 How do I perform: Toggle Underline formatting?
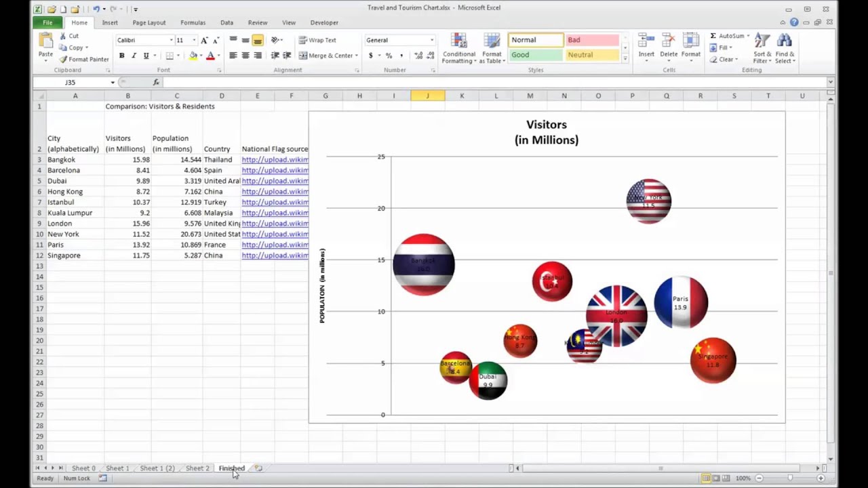(x=146, y=56)
